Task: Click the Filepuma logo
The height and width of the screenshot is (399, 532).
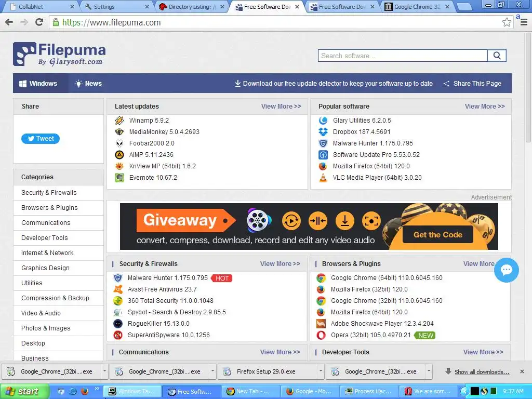Action: (59, 54)
